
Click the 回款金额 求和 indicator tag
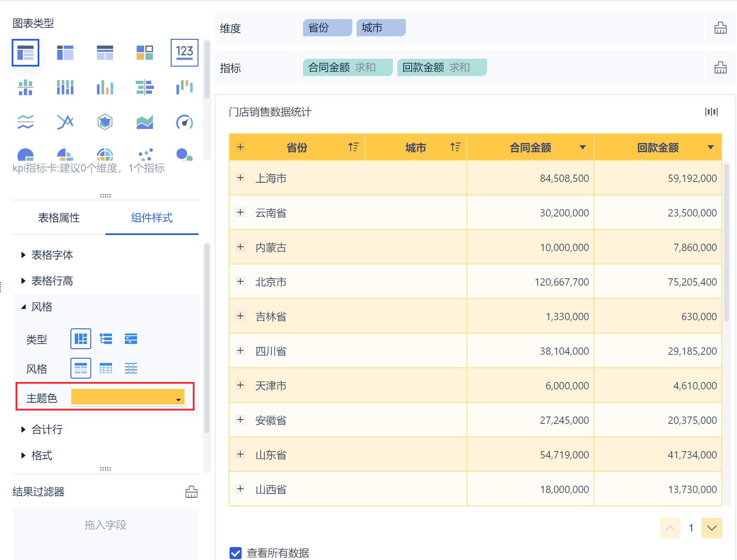[x=442, y=67]
